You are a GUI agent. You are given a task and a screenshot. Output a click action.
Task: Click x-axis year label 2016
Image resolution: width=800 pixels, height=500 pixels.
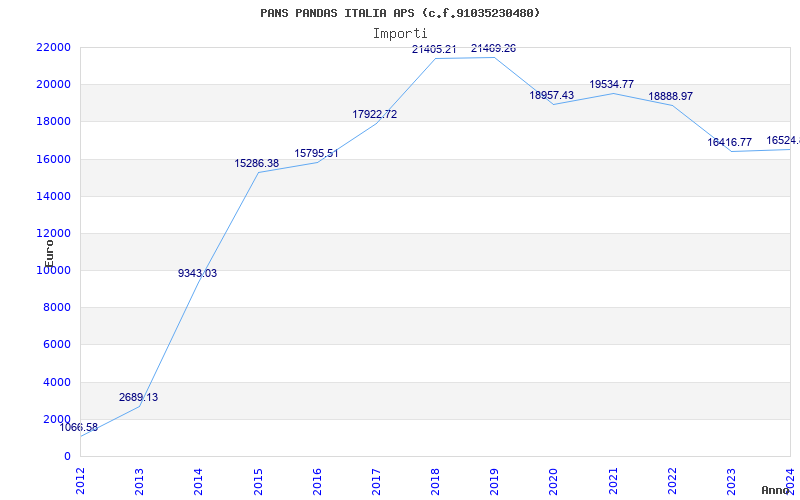pyautogui.click(x=317, y=482)
